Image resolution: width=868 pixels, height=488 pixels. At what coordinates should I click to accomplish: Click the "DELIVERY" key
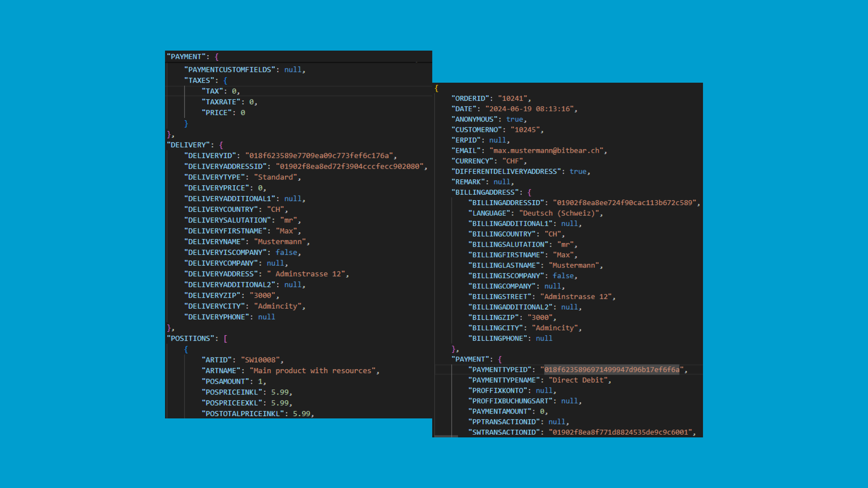188,145
